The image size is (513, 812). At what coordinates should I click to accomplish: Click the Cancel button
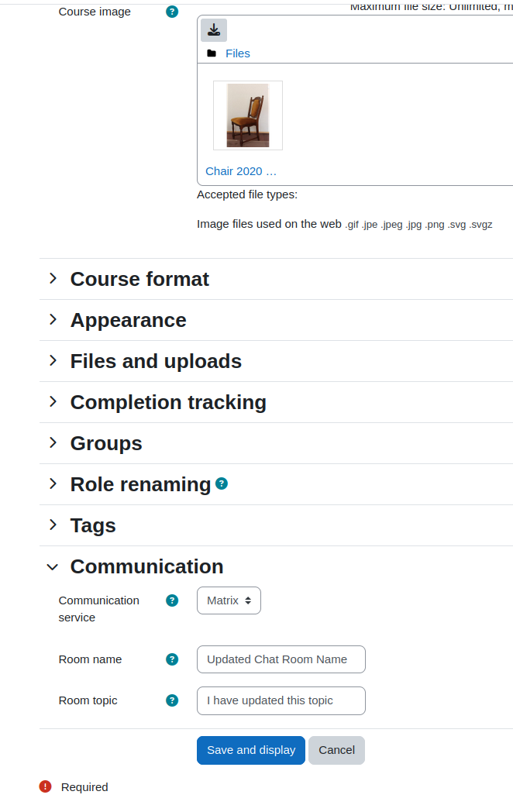coord(337,750)
